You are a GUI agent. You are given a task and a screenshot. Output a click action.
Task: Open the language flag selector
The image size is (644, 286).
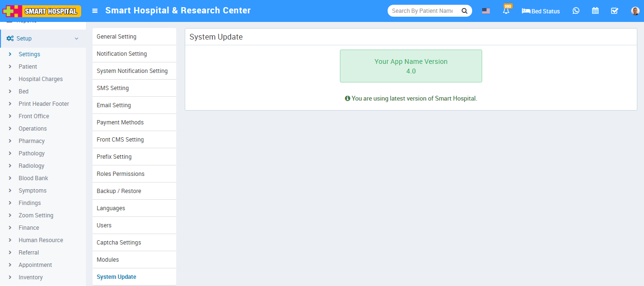[x=486, y=11]
